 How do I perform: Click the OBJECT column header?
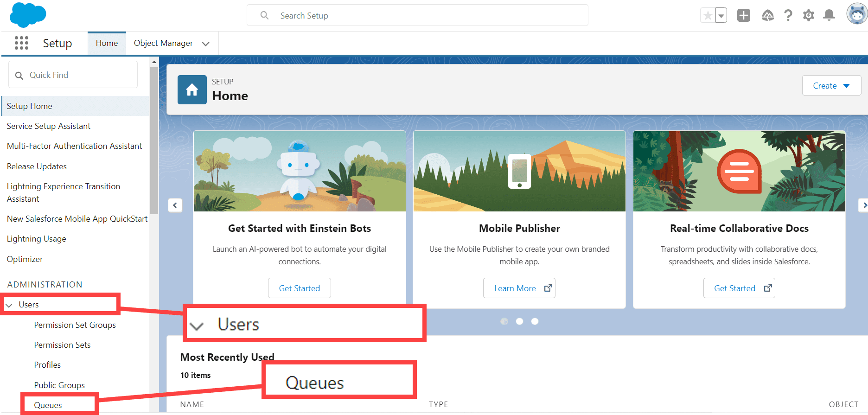click(843, 404)
